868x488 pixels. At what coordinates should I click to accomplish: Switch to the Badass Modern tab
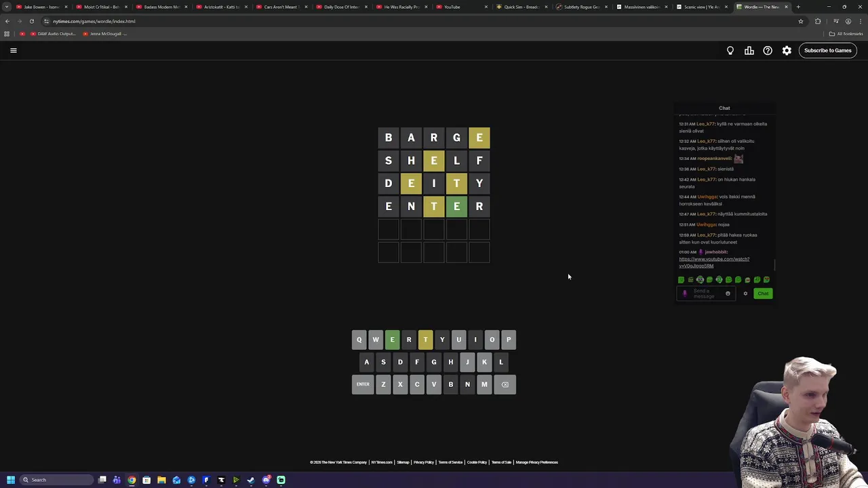pos(161,7)
